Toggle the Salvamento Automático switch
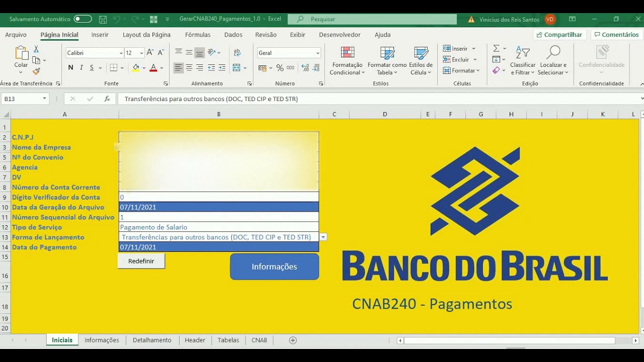Screen dimensions: 644x362 click(x=83, y=19)
